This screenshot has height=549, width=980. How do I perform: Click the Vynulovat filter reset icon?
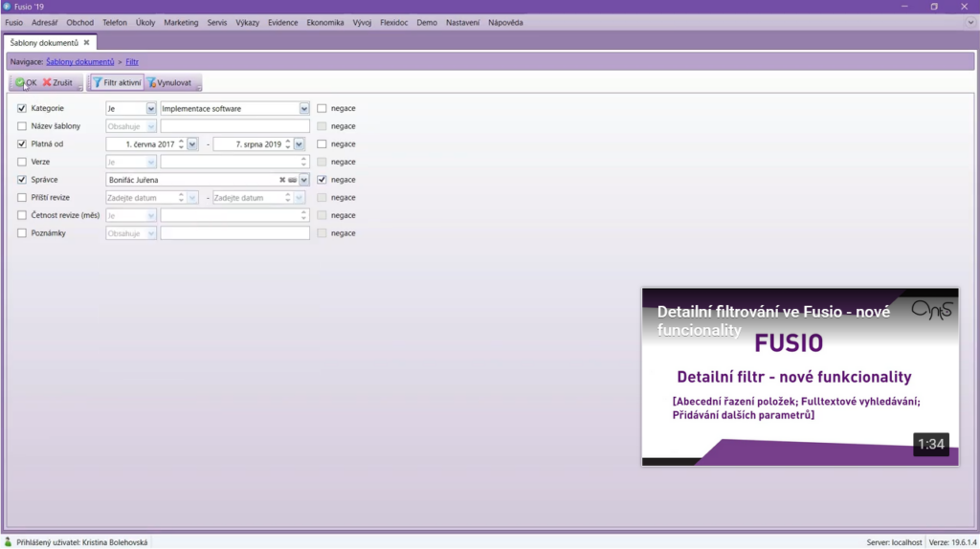tap(152, 83)
